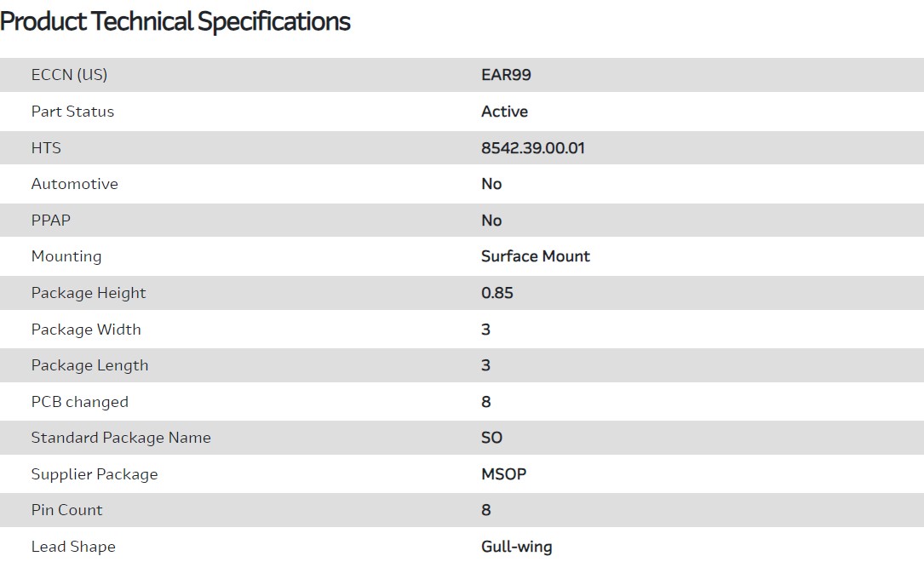Click the HTS label
The height and width of the screenshot is (562, 924).
click(x=46, y=148)
